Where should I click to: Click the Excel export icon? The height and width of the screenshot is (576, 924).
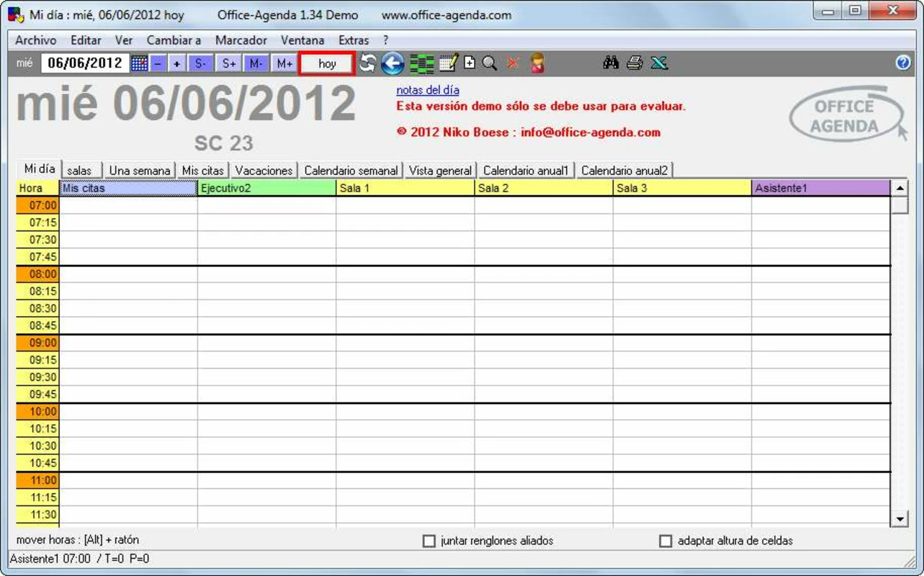click(660, 63)
